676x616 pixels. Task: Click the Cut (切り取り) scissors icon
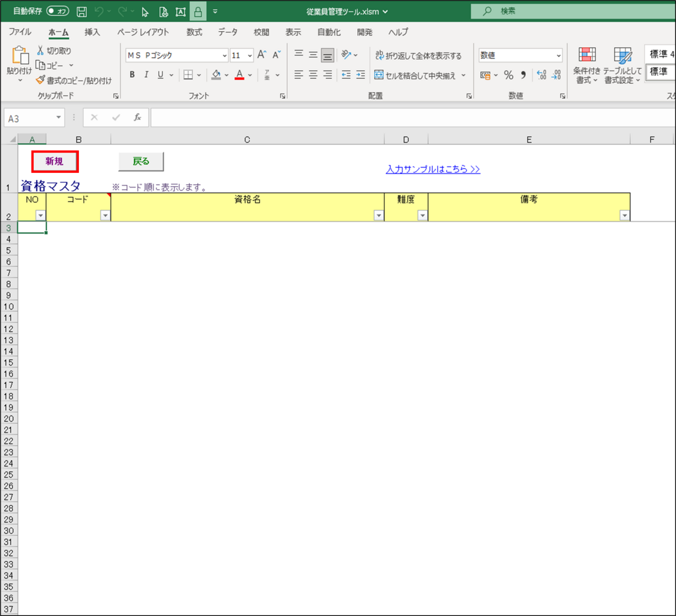click(x=41, y=51)
